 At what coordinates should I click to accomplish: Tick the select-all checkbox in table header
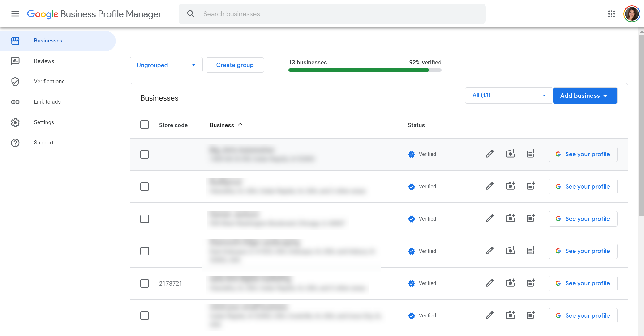(145, 125)
